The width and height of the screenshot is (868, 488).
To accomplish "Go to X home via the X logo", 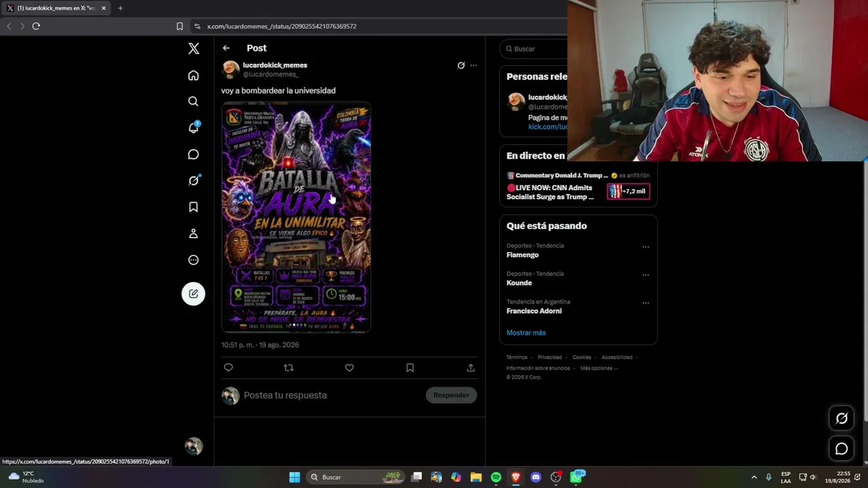I will coord(193,48).
